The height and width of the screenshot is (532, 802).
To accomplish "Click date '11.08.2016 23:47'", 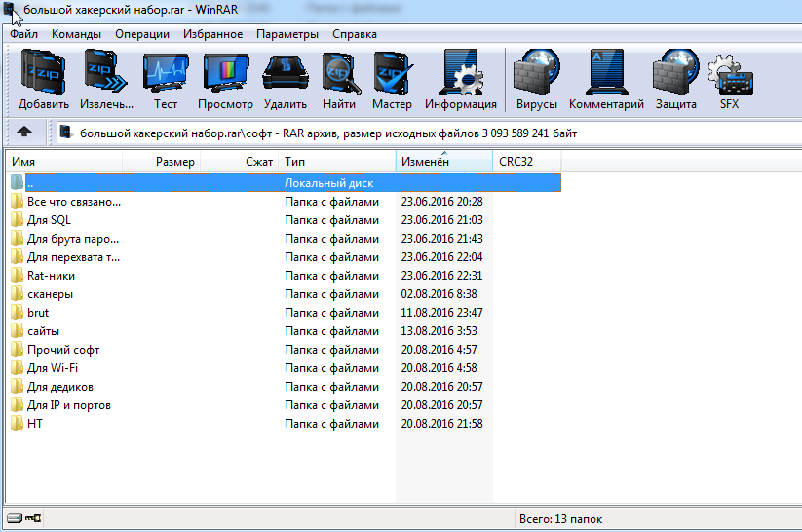I will 441,313.
